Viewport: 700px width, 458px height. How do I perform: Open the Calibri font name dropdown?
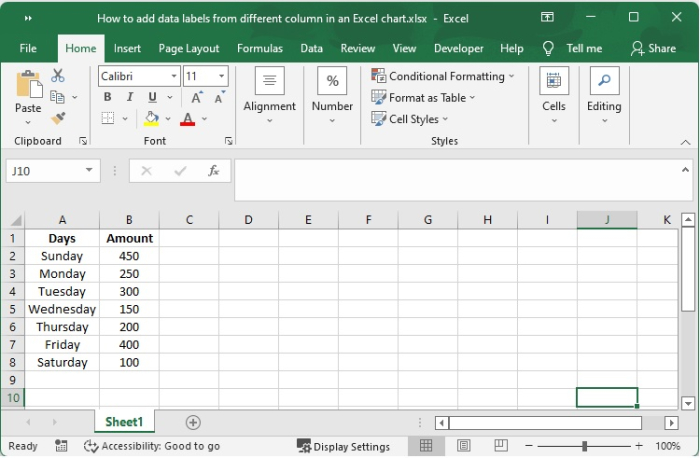pyautogui.click(x=173, y=76)
